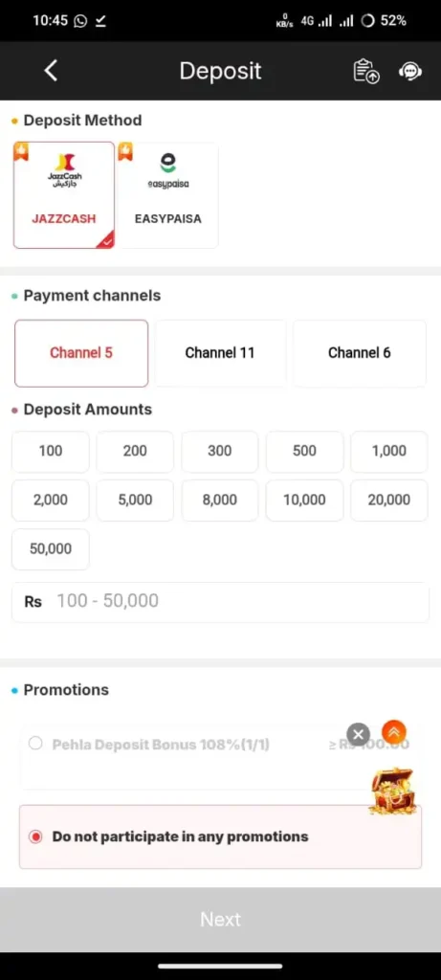Viewport: 441px width, 980px height.
Task: Tap the Promotions heading
Action: (x=66, y=690)
